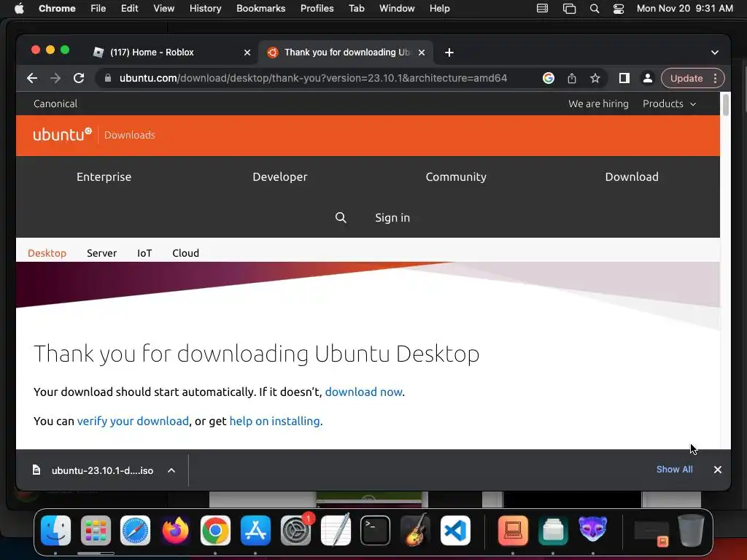
Task: Click the Update button in Chrome toolbar
Action: point(686,78)
